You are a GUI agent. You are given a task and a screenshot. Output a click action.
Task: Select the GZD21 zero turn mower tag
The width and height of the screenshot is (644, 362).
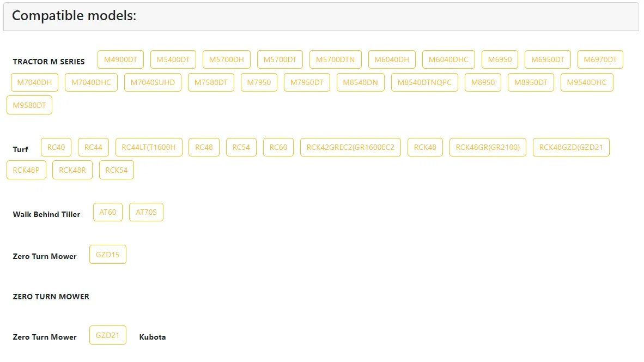pyautogui.click(x=107, y=335)
